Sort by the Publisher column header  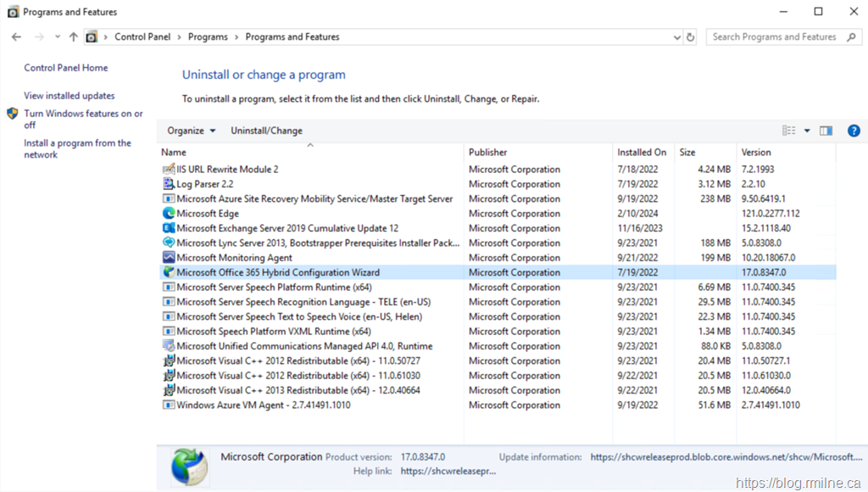pos(488,153)
